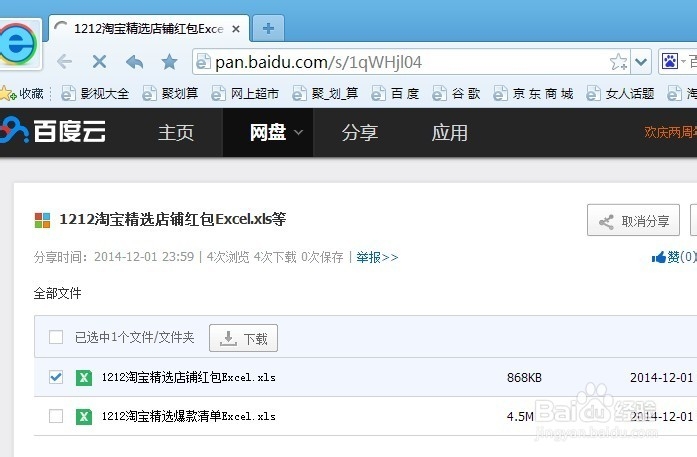The image size is (697, 457).
Task: Click the 全部文件 breadcrumb label
Action: 58,293
